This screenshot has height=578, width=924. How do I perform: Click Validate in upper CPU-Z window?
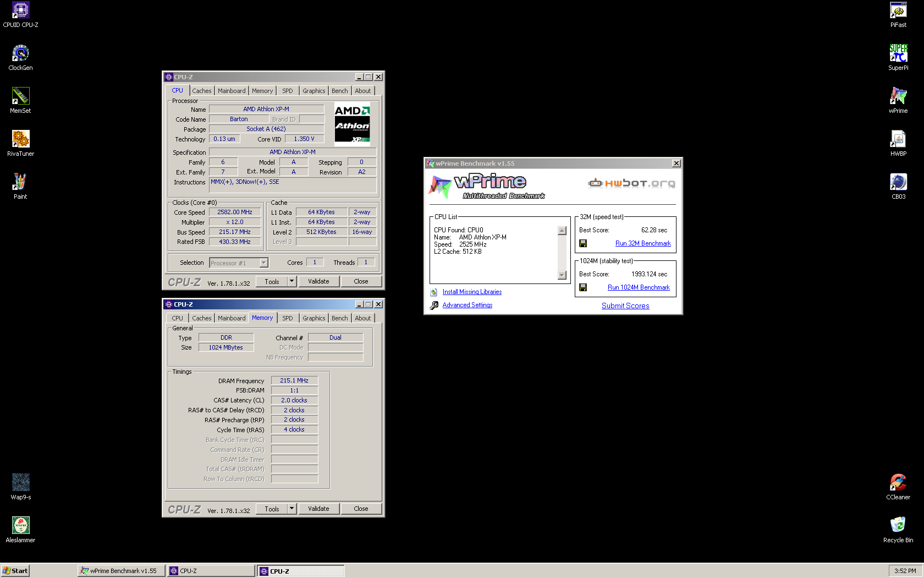tap(318, 281)
